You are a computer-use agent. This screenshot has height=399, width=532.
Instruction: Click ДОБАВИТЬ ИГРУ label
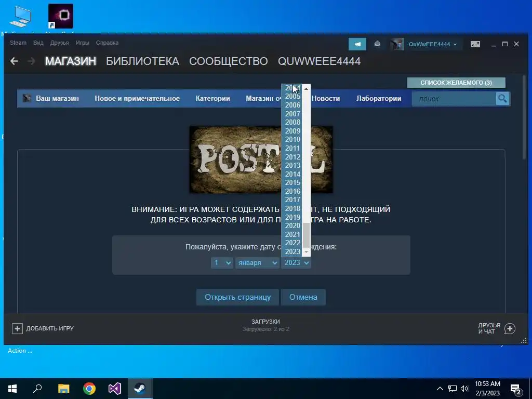point(50,328)
